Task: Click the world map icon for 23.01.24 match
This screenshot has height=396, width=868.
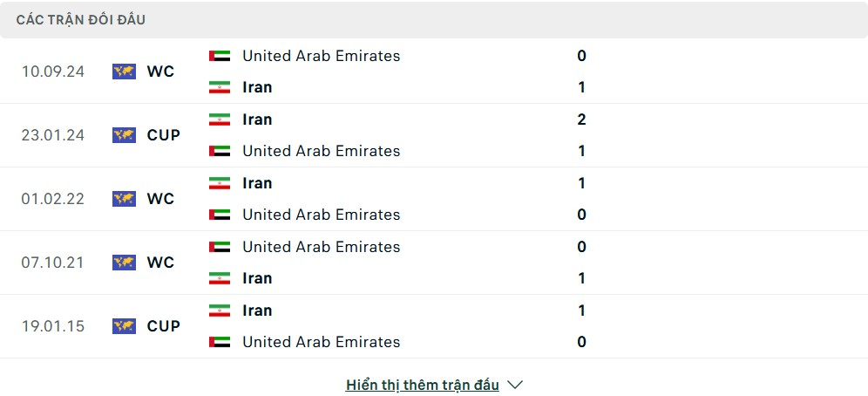Action: pos(124,135)
